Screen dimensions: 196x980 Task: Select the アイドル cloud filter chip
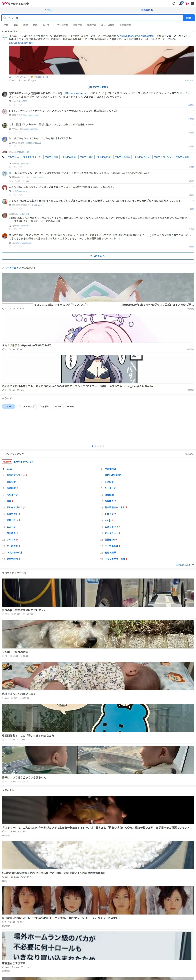45,406
